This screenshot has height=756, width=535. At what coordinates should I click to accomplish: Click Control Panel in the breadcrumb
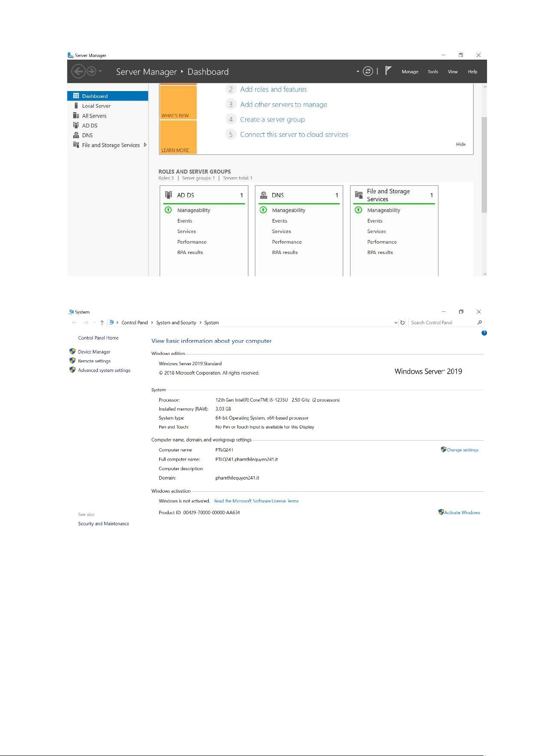click(x=135, y=323)
